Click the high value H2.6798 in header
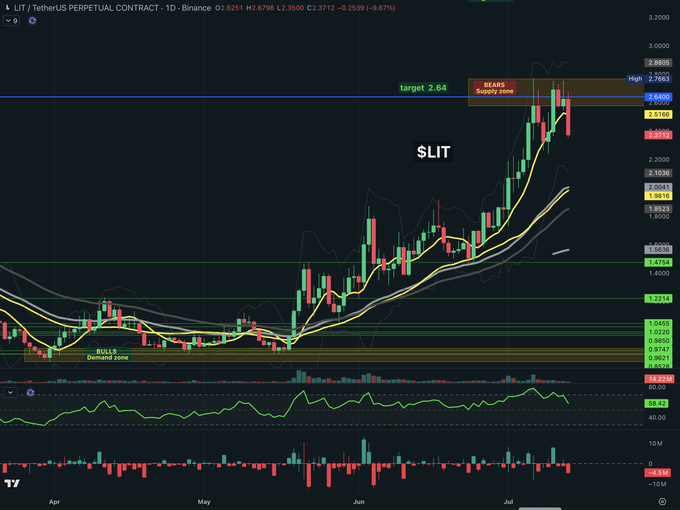Screen dimensions: 680x510 (260, 8)
